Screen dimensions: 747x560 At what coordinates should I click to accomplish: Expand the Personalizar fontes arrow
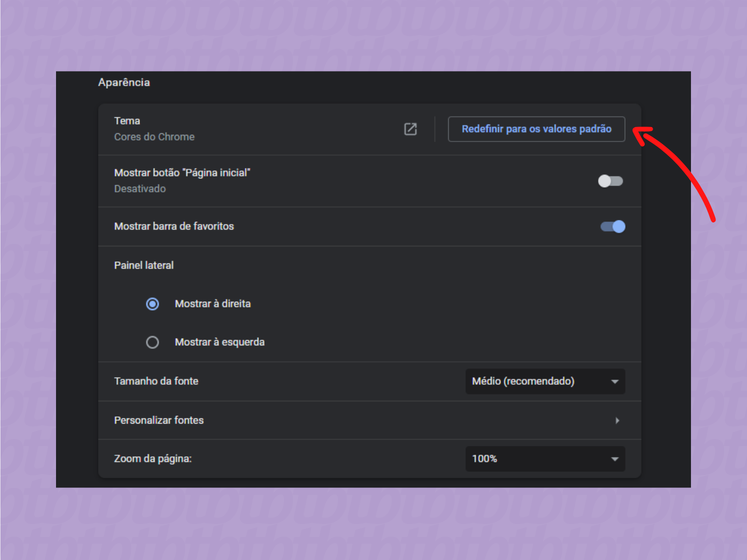617,421
